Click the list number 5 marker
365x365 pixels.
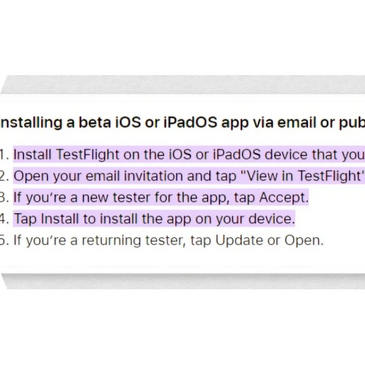click(x=4, y=241)
